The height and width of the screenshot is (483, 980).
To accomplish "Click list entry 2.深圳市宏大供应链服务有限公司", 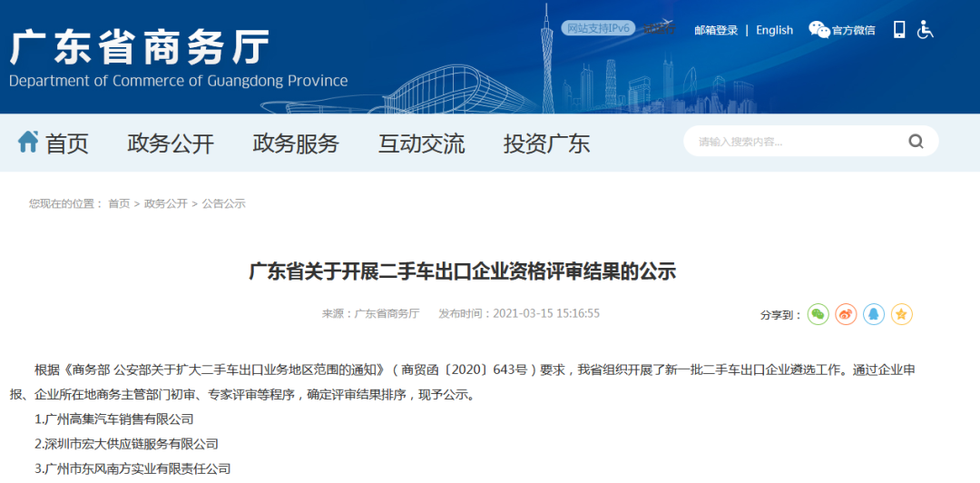I will point(127,444).
